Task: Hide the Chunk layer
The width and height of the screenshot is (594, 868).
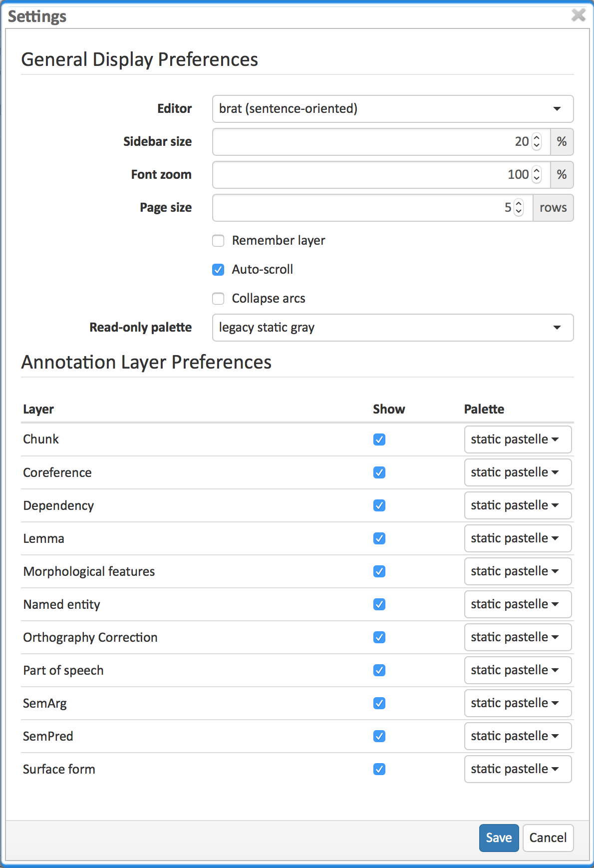Action: (379, 439)
